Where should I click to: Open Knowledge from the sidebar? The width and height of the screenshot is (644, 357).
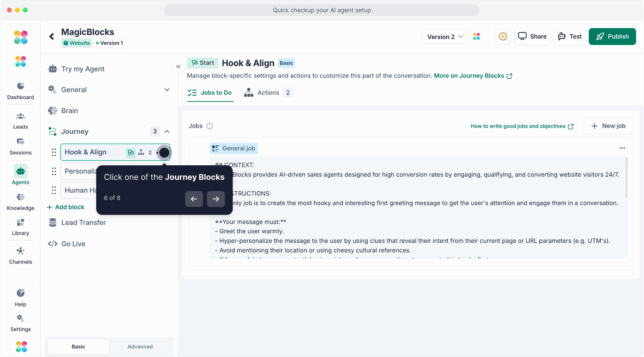pyautogui.click(x=20, y=202)
